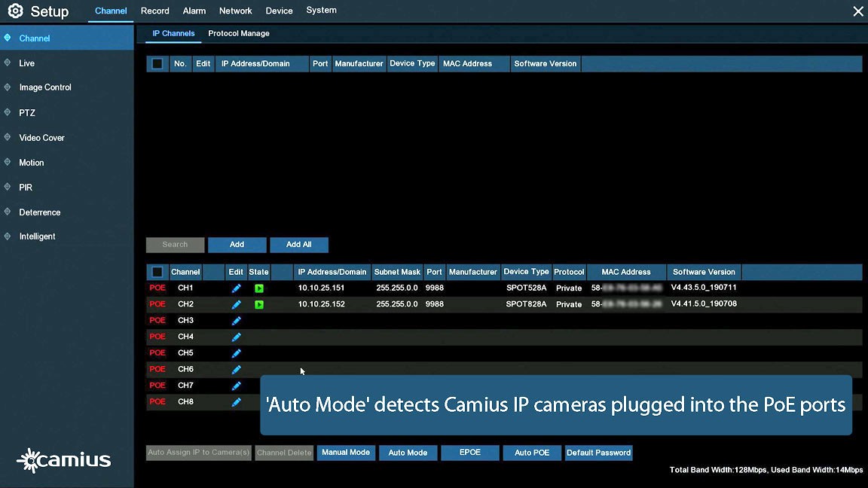The height and width of the screenshot is (488, 868).
Task: Click the pencil edit icon for CH2
Action: (236, 304)
